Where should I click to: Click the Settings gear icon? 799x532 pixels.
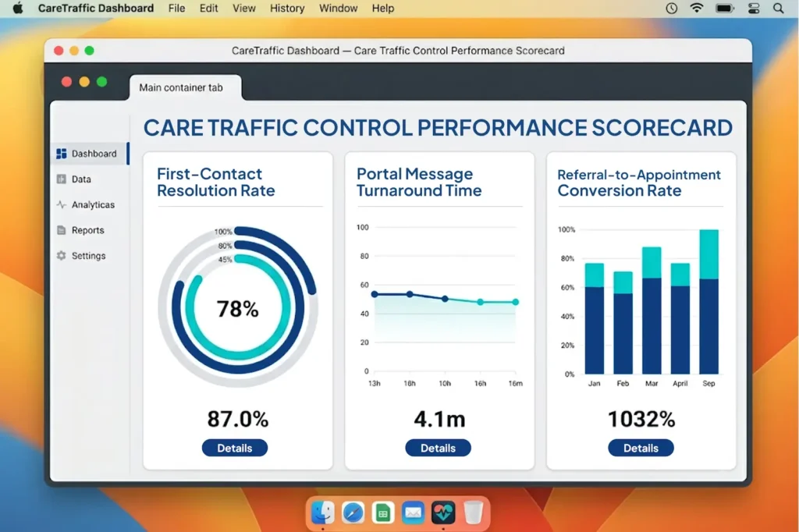62,255
